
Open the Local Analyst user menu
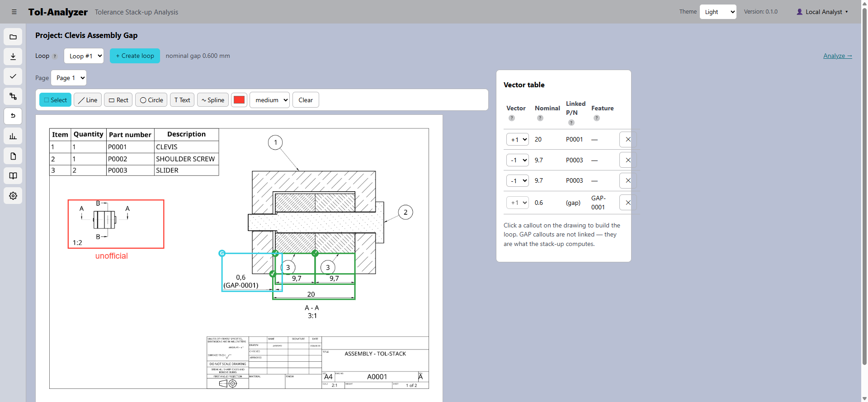point(822,12)
